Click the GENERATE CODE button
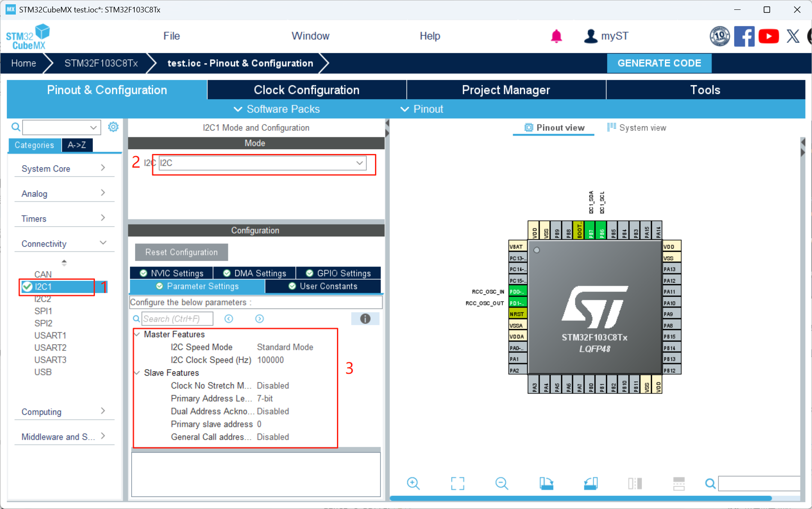The height and width of the screenshot is (509, 812). (659, 63)
